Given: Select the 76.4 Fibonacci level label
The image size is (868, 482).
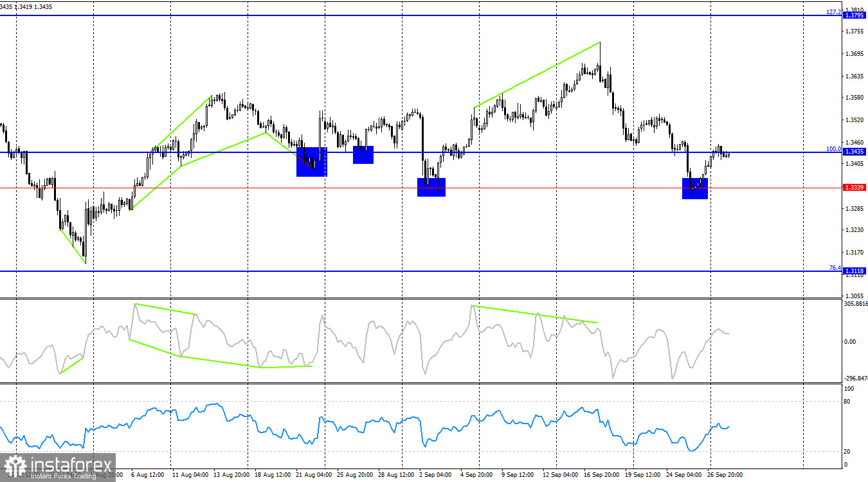Looking at the screenshot, I should [x=835, y=268].
